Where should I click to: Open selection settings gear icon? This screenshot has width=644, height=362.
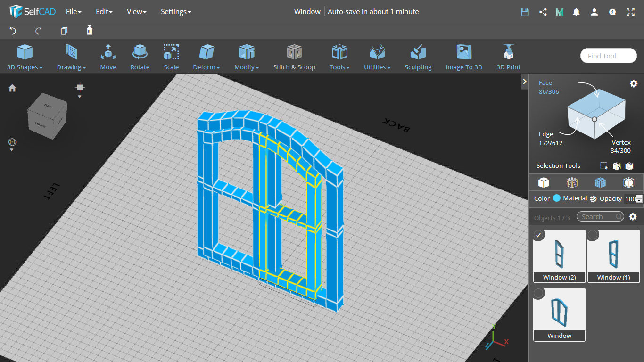tap(634, 83)
